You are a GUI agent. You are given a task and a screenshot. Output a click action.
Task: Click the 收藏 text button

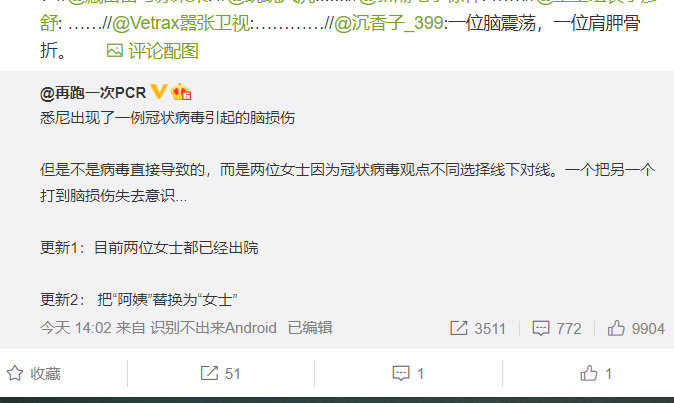46,373
